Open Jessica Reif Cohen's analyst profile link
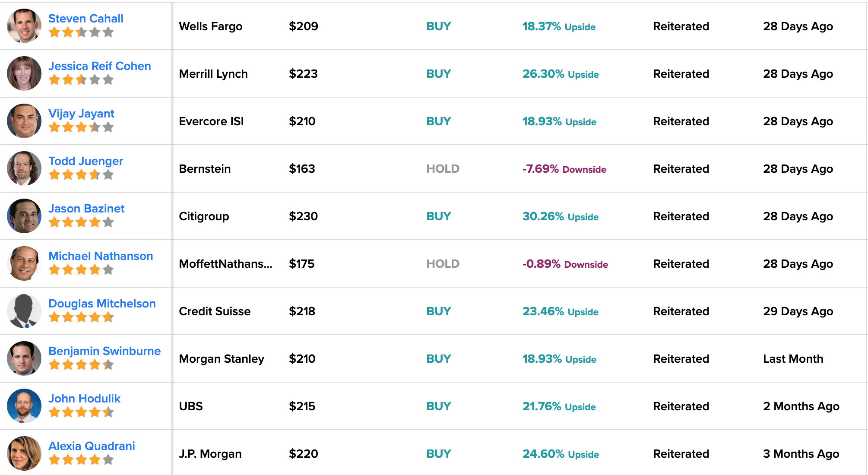 point(99,66)
